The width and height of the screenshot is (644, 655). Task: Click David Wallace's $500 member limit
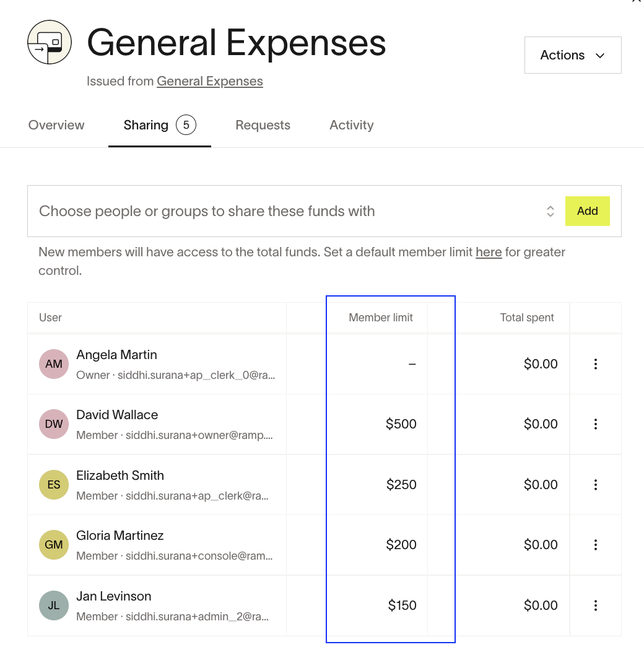[x=401, y=424]
